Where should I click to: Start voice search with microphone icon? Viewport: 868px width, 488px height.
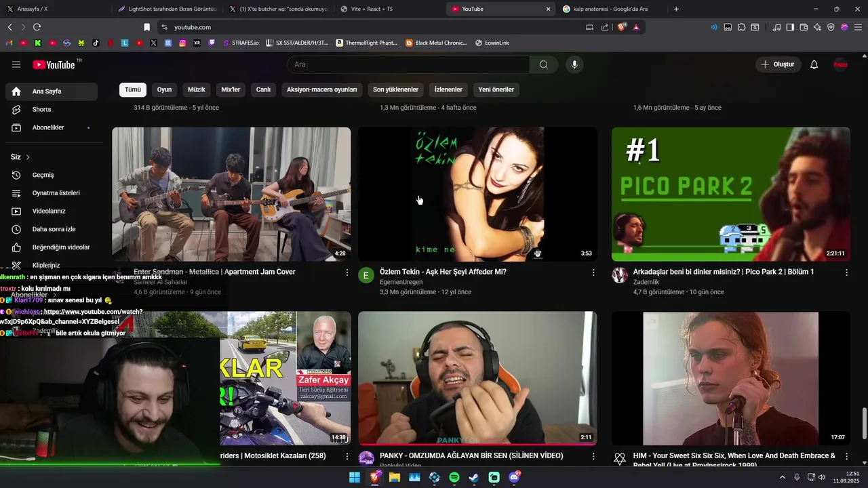(x=574, y=64)
